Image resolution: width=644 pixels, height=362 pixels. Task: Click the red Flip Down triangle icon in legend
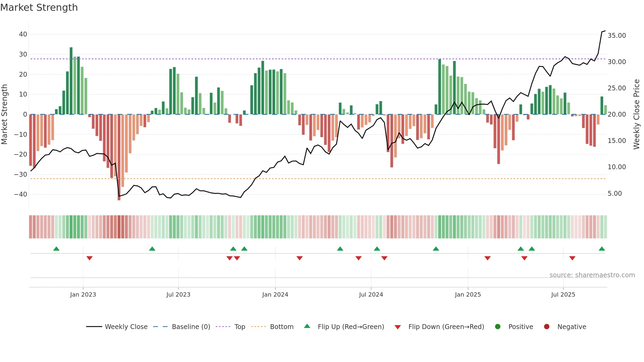point(398,327)
